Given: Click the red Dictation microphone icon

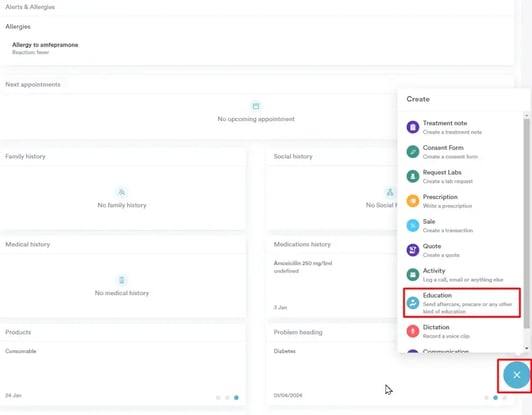Looking at the screenshot, I should click(413, 331).
